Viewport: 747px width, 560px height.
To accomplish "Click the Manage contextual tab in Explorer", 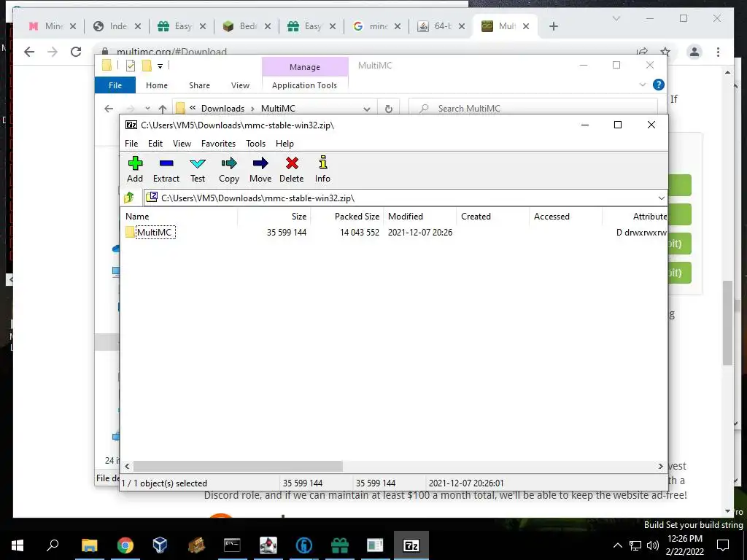I will click(305, 67).
